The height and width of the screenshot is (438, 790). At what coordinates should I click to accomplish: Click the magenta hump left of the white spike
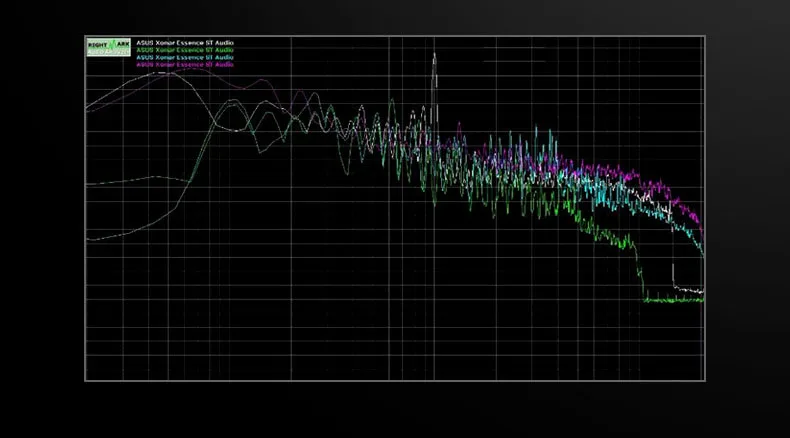point(260,81)
